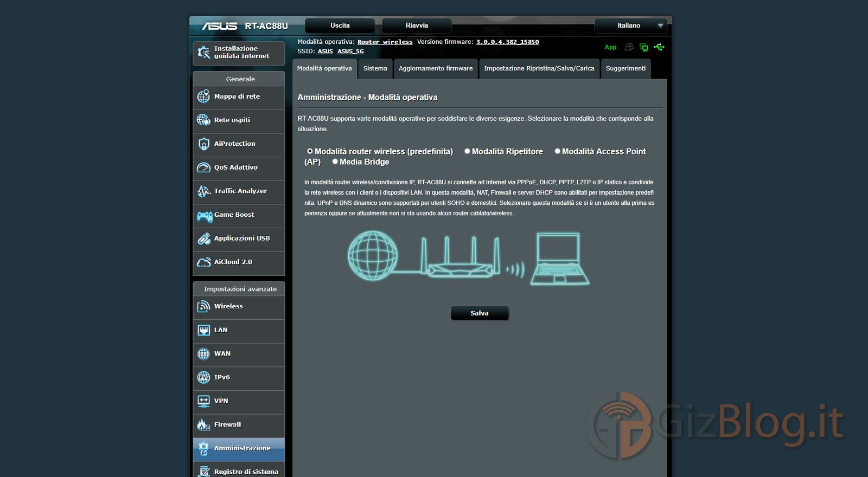Viewport: 868px width, 477px height.
Task: Click the ASUS SSID link
Action: click(325, 51)
